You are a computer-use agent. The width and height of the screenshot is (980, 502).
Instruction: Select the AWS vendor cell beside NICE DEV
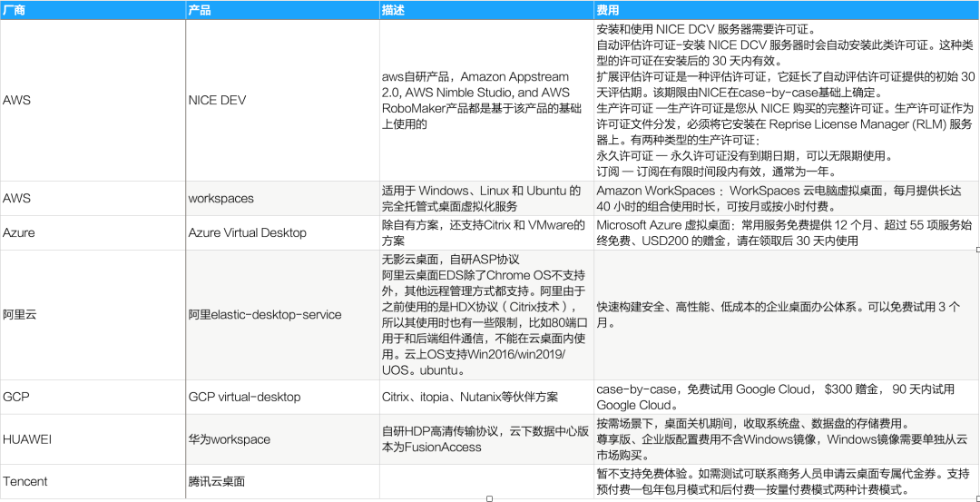pyautogui.click(x=93, y=101)
